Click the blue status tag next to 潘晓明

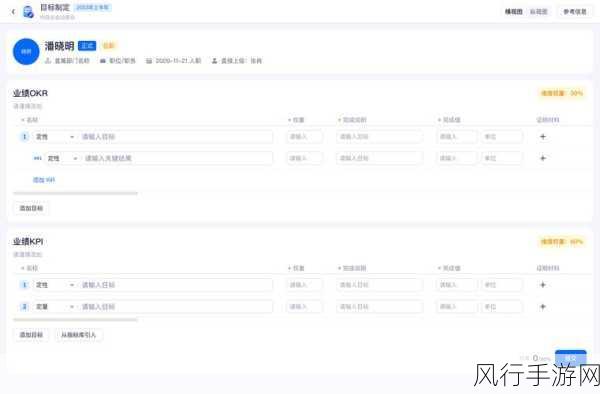[x=87, y=46]
